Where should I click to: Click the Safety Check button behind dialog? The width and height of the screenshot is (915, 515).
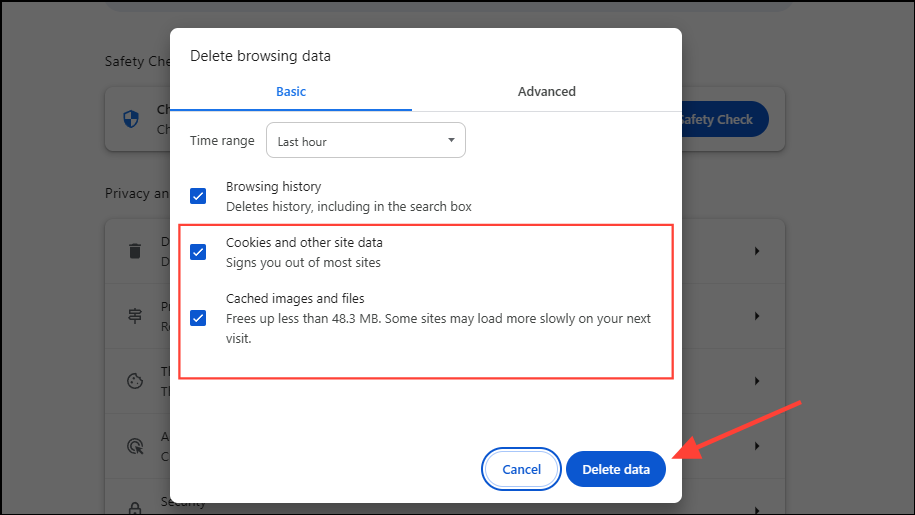725,119
